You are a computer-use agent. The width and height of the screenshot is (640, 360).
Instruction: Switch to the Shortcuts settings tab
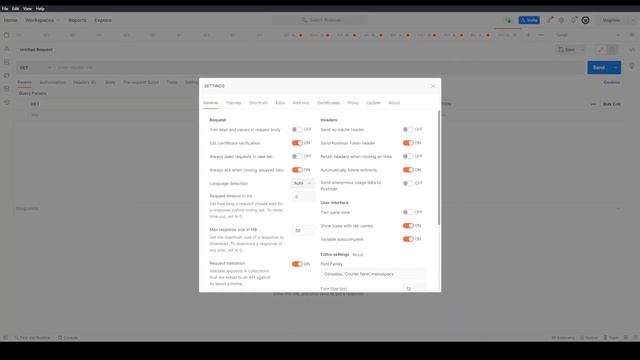pos(258,103)
